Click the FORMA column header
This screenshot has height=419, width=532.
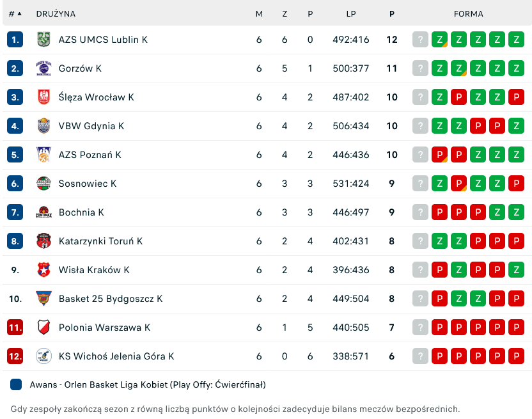[x=468, y=13]
